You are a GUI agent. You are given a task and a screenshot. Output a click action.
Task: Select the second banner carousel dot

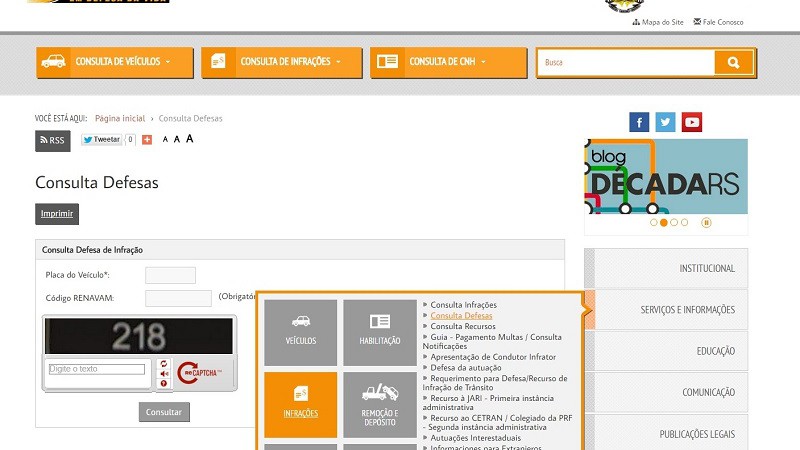point(664,222)
